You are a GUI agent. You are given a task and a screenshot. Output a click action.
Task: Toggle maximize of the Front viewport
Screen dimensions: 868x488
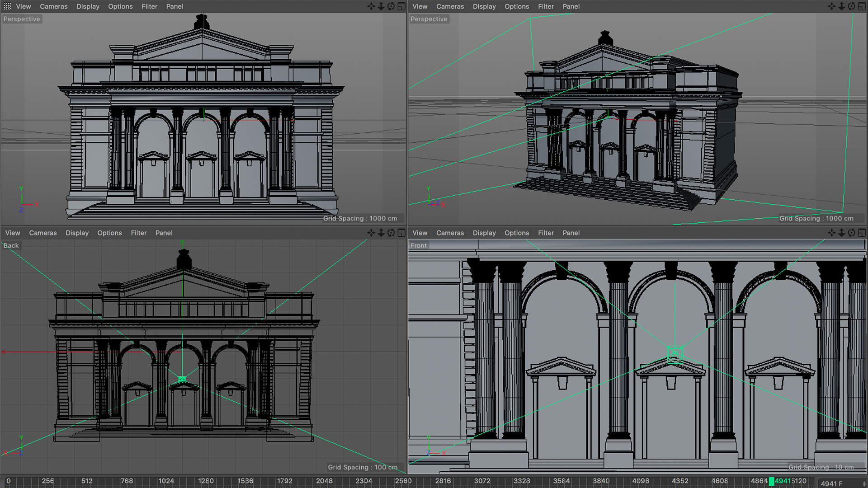[862, 233]
